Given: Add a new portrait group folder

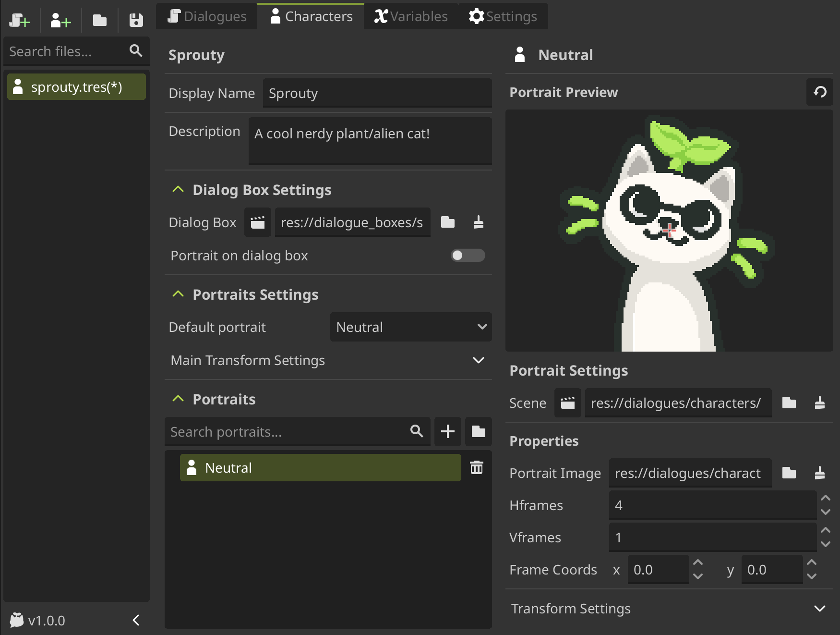Looking at the screenshot, I should [478, 431].
